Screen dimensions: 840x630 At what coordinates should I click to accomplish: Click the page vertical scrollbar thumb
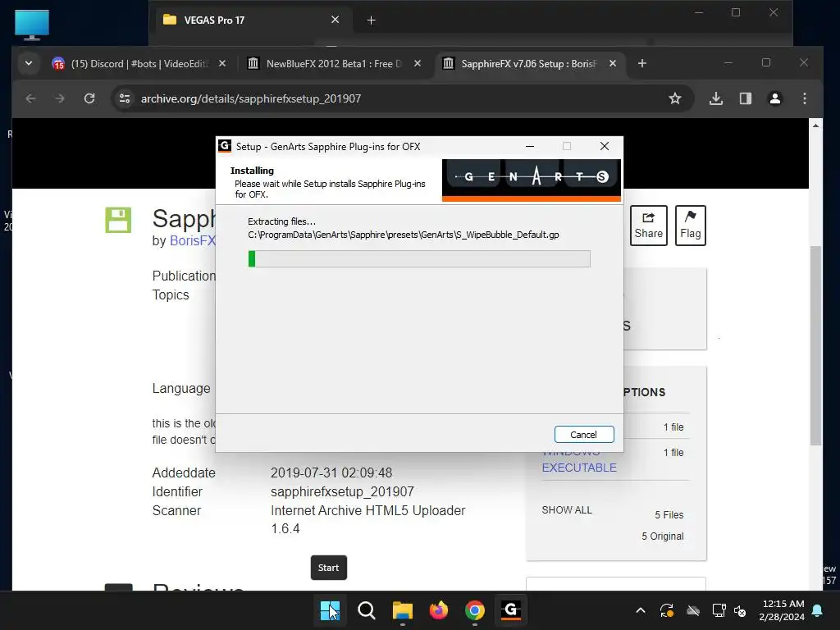[815, 345]
